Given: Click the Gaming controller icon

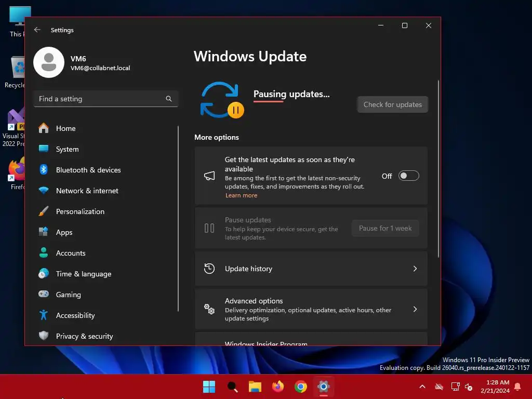Looking at the screenshot, I should click(44, 294).
